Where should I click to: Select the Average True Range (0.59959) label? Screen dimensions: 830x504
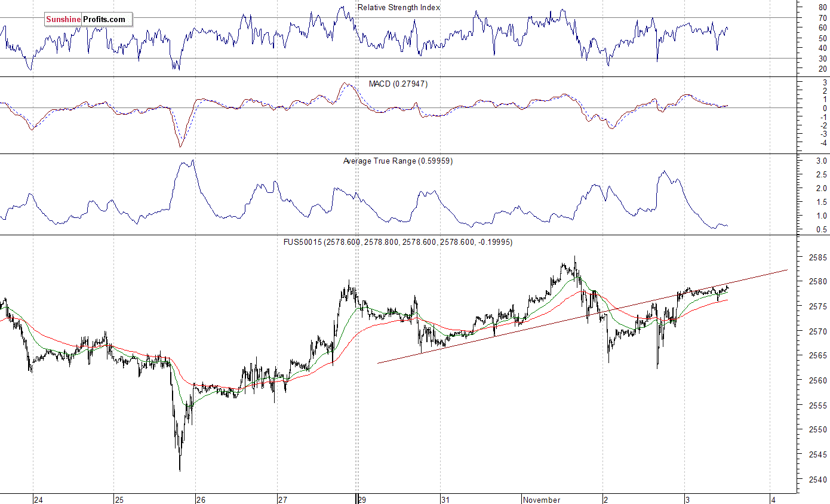[398, 161]
